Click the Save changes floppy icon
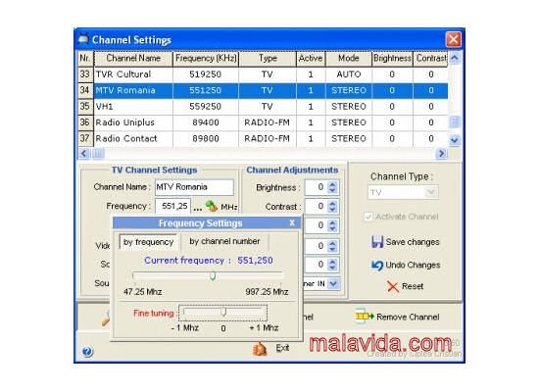This screenshot has height=392, width=539. click(x=377, y=242)
